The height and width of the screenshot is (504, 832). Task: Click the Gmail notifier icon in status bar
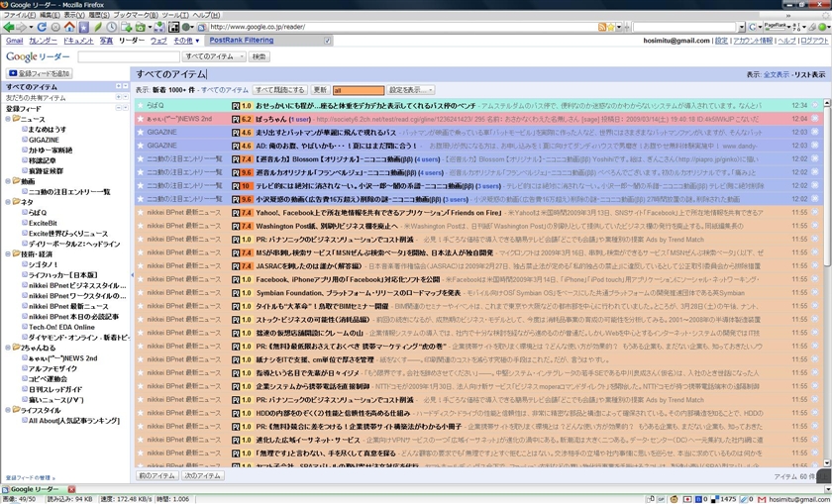(x=762, y=499)
